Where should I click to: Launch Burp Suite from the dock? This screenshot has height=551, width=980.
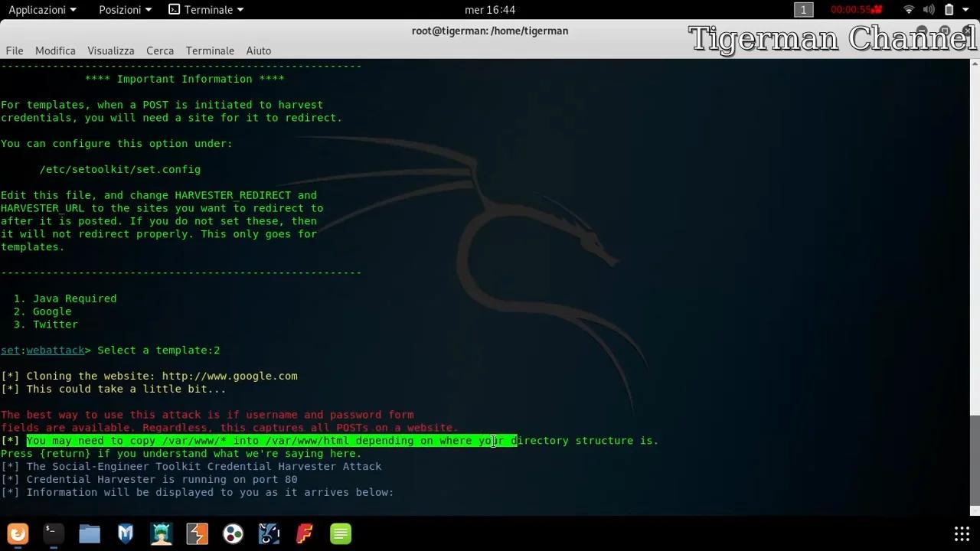click(198, 533)
